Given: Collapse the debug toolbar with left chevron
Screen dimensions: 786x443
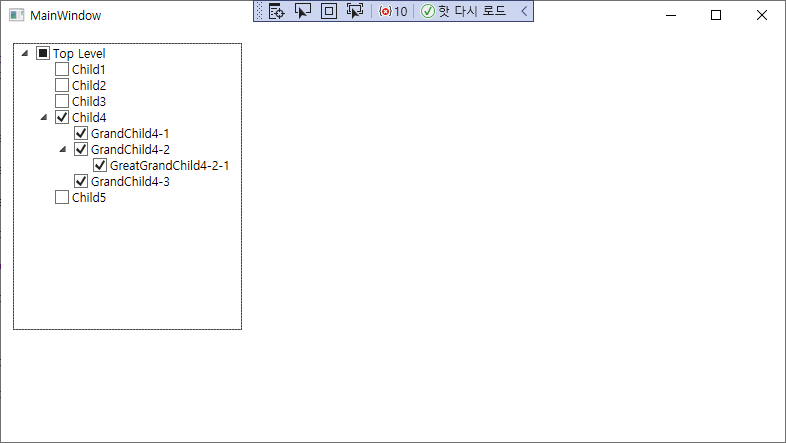Looking at the screenshot, I should 524,11.
